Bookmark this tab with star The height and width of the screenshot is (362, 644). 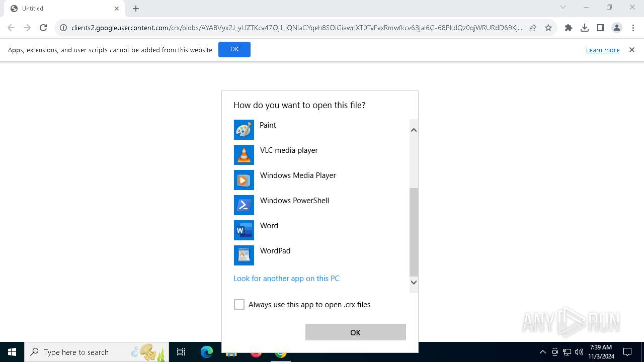click(548, 28)
